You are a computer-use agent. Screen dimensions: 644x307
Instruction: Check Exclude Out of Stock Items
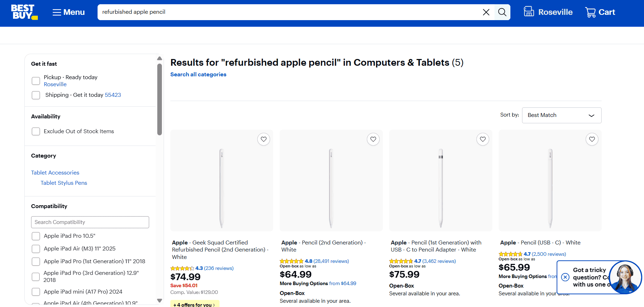[36, 131]
